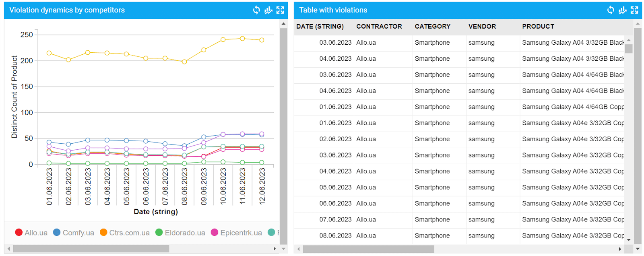Toggle Comfy.ua series in chart legend
This screenshot has width=644, height=256.
click(74, 233)
